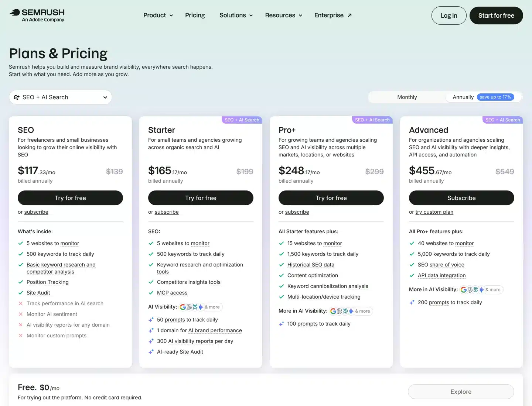Image resolution: width=532 pixels, height=406 pixels.
Task: Open the try custom plan link
Action: coord(434,212)
